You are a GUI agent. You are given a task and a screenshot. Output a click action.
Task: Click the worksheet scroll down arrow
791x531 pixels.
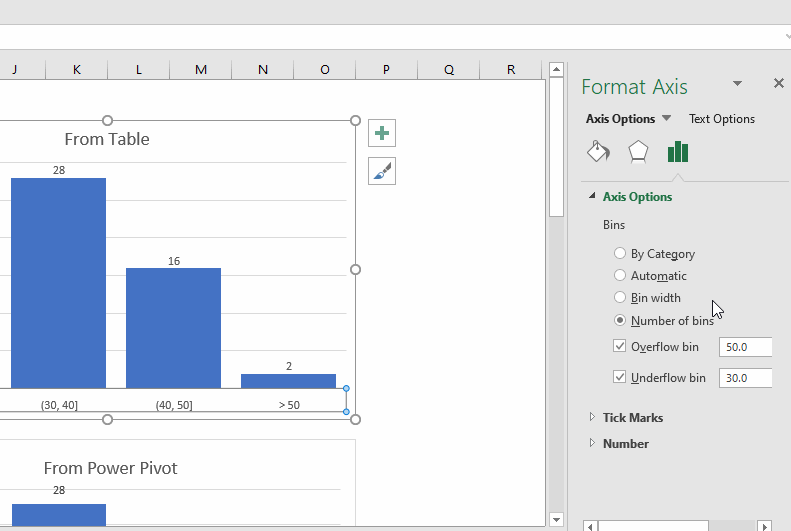(x=556, y=519)
